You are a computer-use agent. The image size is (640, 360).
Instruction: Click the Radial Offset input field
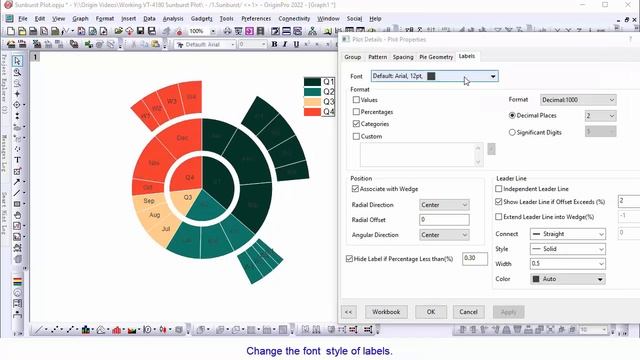[x=444, y=220]
